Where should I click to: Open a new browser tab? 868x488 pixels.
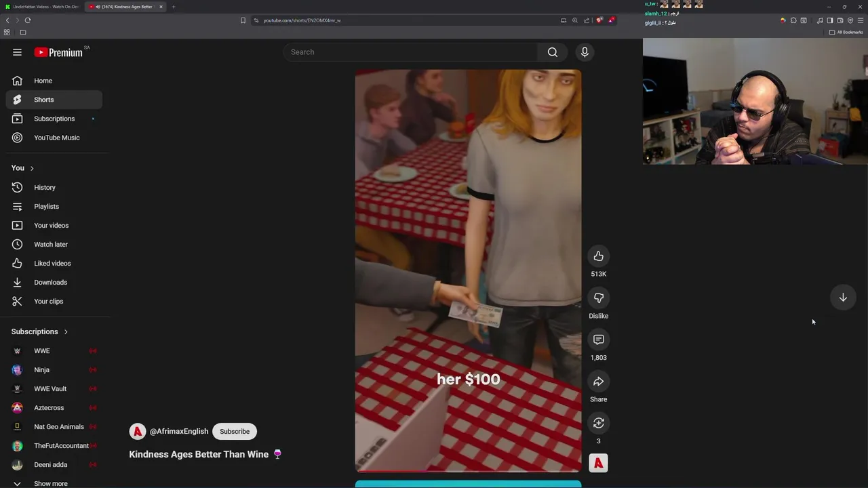click(173, 7)
